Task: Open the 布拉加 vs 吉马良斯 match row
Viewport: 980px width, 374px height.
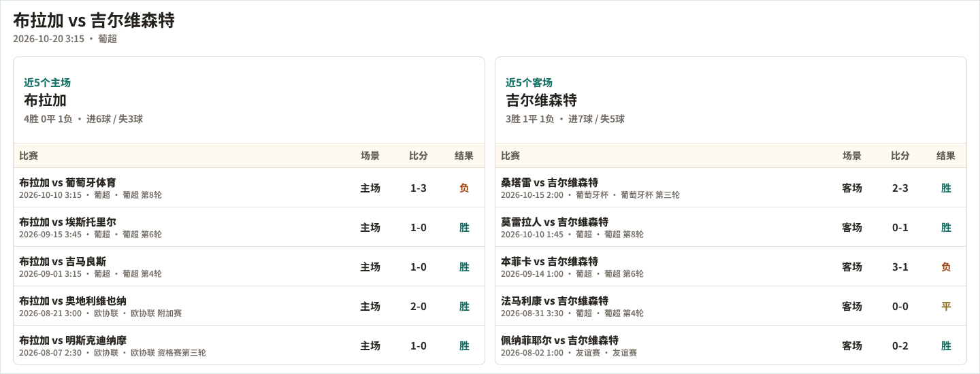Action: [249, 267]
